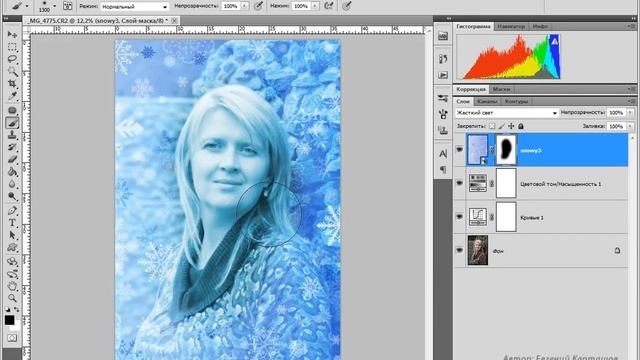640x360 pixels.
Task: Open options bar Непрозрачность slider arrow
Action: click(x=244, y=6)
